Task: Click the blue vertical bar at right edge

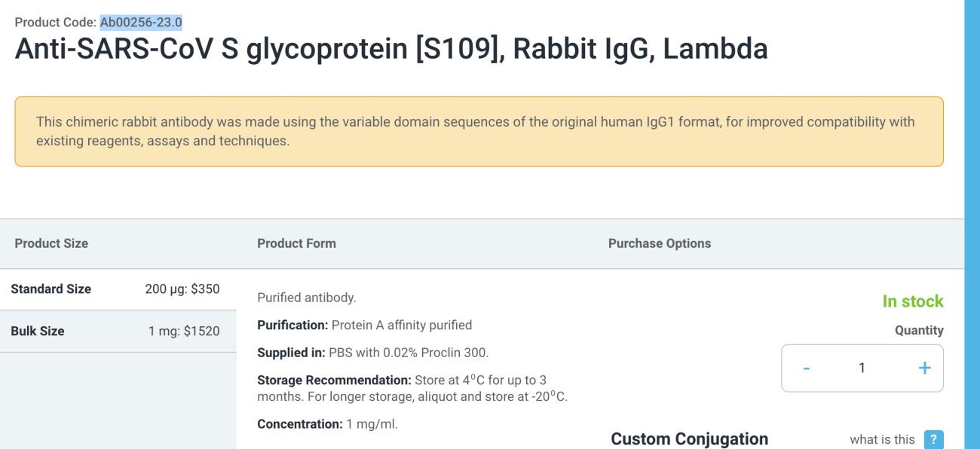Action: coord(972,225)
